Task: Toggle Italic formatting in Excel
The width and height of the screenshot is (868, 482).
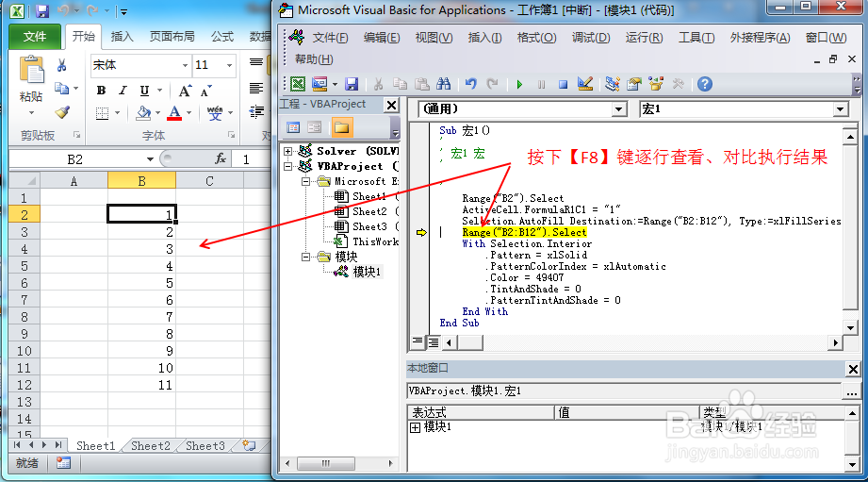Action: pos(123,91)
